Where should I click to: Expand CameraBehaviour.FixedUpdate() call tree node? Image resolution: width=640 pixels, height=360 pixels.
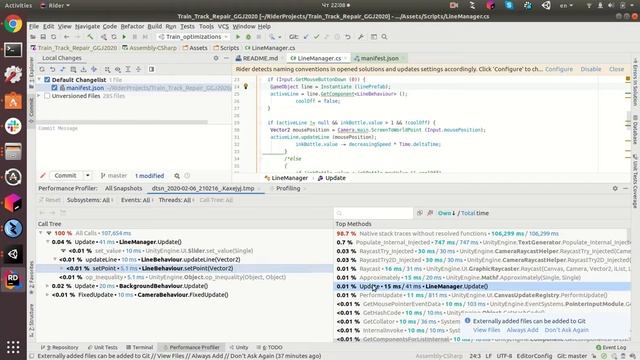[47, 295]
